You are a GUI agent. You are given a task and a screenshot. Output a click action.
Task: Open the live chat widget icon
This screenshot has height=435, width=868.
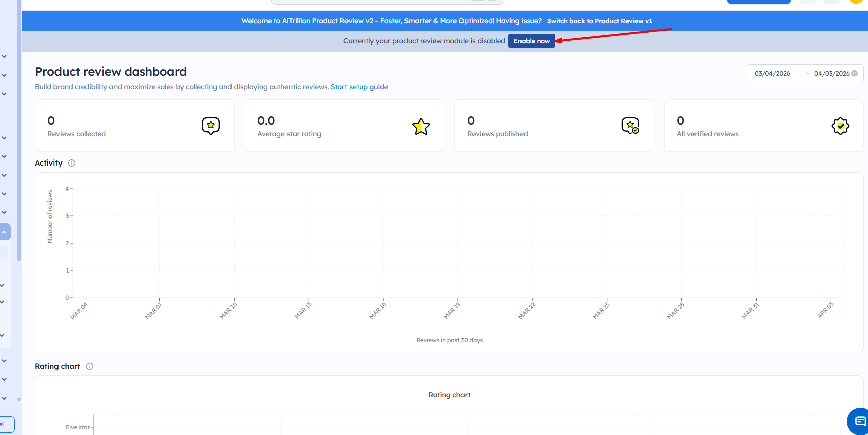[x=860, y=421]
